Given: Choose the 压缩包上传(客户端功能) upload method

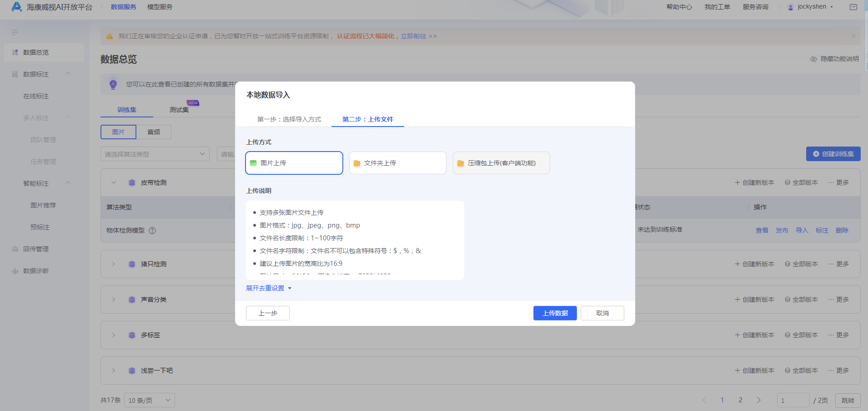Looking at the screenshot, I should tap(501, 162).
